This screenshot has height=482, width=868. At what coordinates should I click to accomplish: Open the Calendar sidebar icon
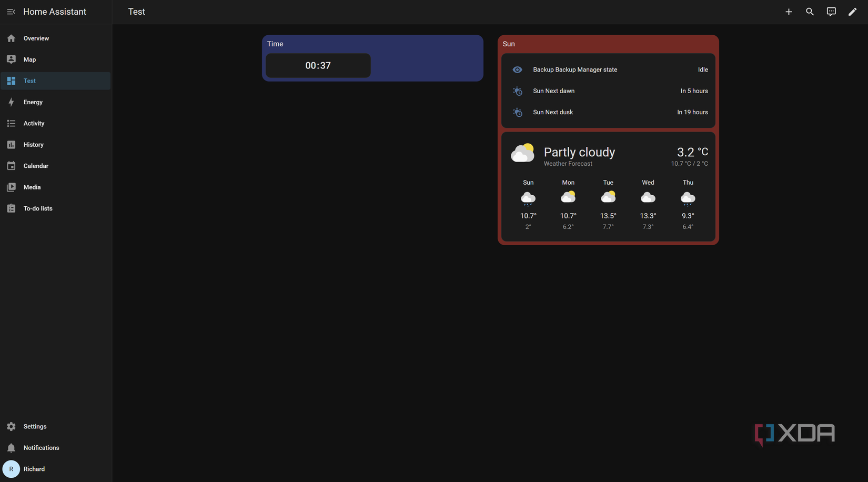point(11,166)
